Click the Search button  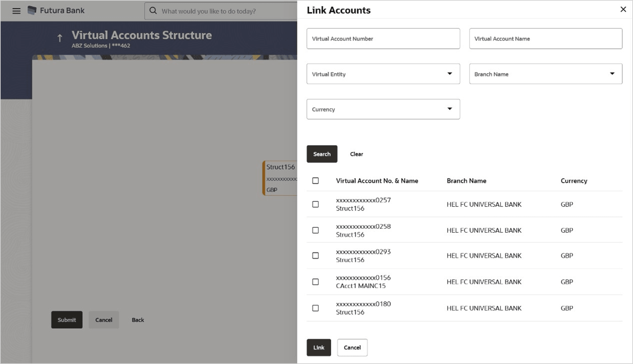tap(321, 154)
